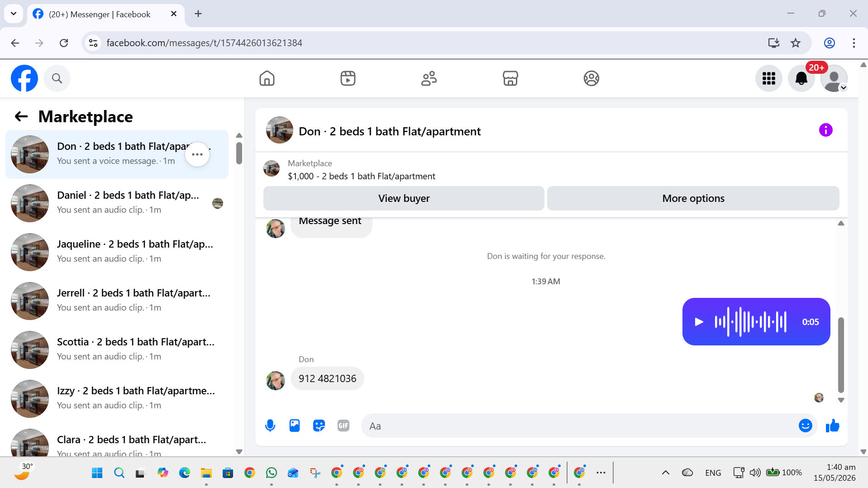The width and height of the screenshot is (868, 488).
Task: Open the Chrome three-dot menu
Action: click(x=854, y=43)
